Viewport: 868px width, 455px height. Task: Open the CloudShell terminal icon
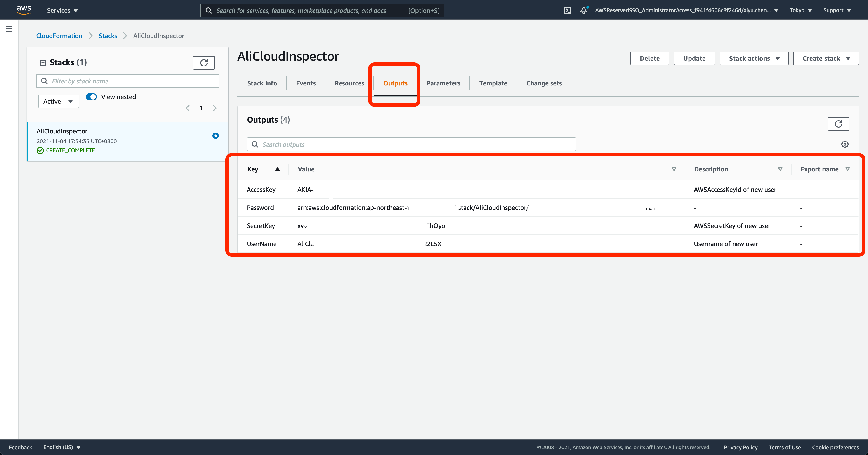tap(567, 10)
